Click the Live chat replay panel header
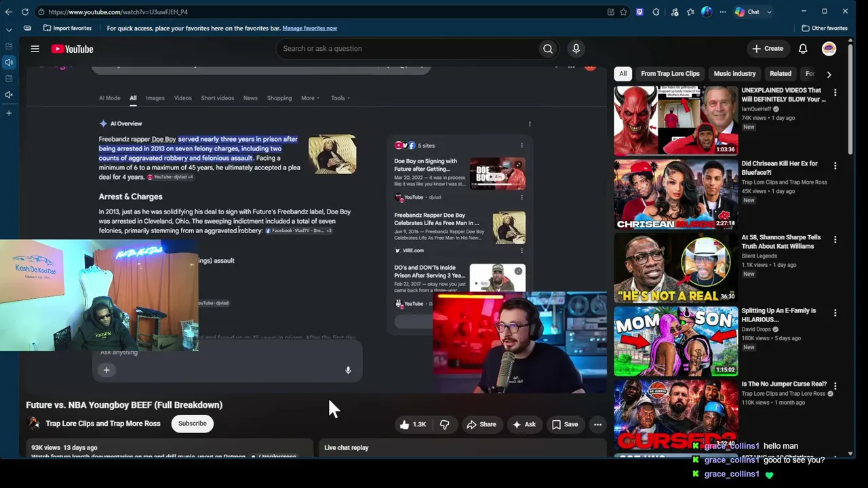The height and width of the screenshot is (488, 868). coord(464,447)
